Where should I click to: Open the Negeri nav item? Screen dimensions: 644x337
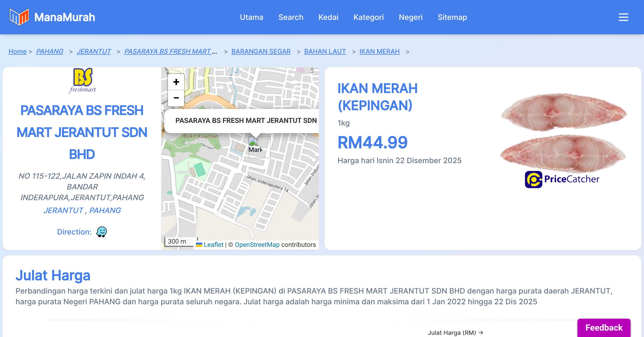point(411,17)
